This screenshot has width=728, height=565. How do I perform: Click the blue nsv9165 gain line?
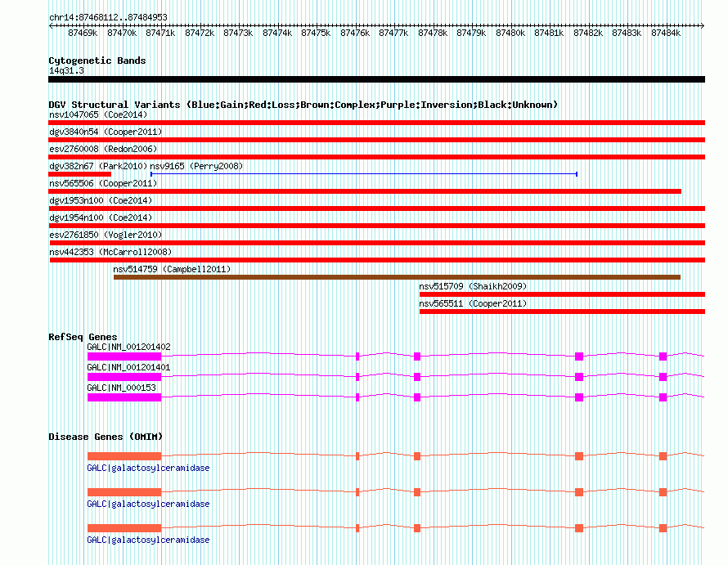pyautogui.click(x=363, y=174)
